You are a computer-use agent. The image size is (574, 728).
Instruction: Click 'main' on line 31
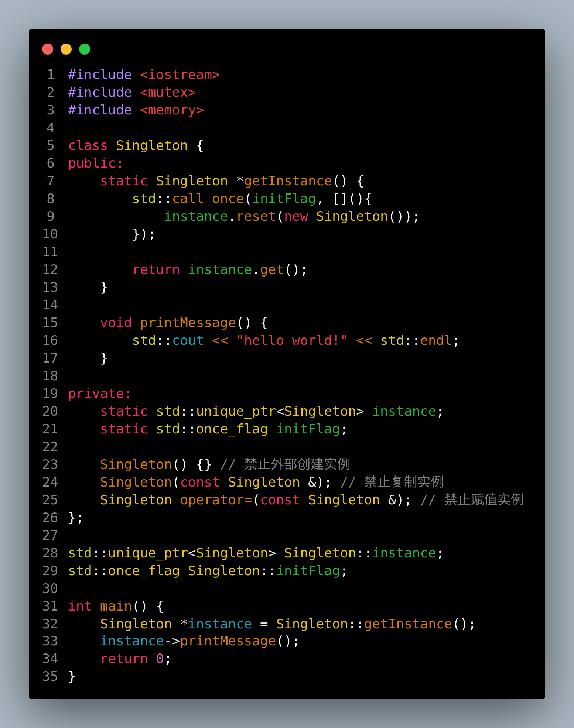[116, 606]
